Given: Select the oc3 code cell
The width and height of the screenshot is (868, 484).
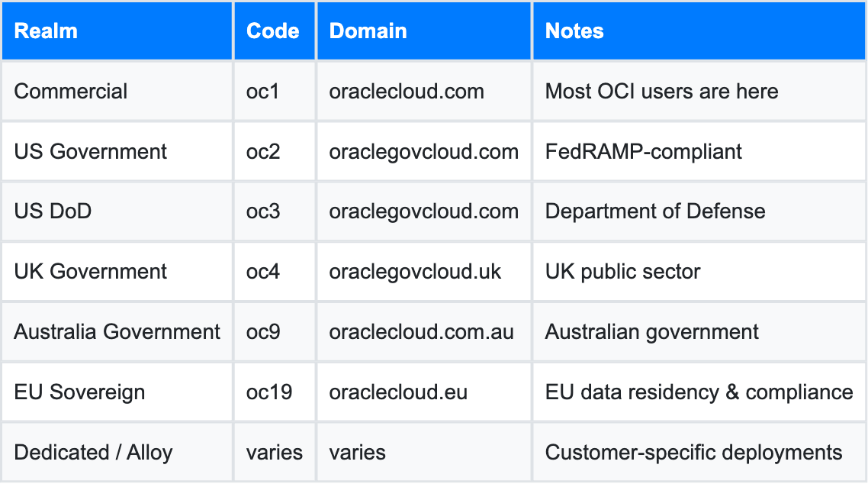Looking at the screenshot, I should [275, 211].
